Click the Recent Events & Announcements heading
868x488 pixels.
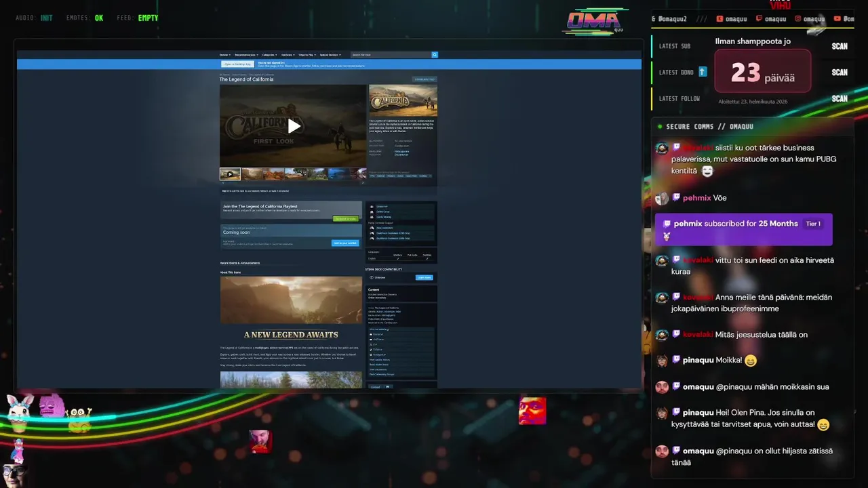pyautogui.click(x=240, y=263)
